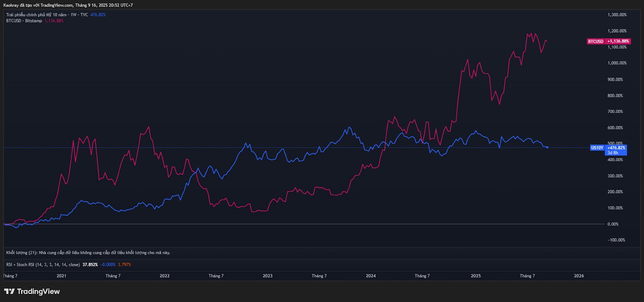Click the Khối lượng (21) volume legend
Image resolution: width=644 pixels, height=302 pixels.
(x=22, y=253)
